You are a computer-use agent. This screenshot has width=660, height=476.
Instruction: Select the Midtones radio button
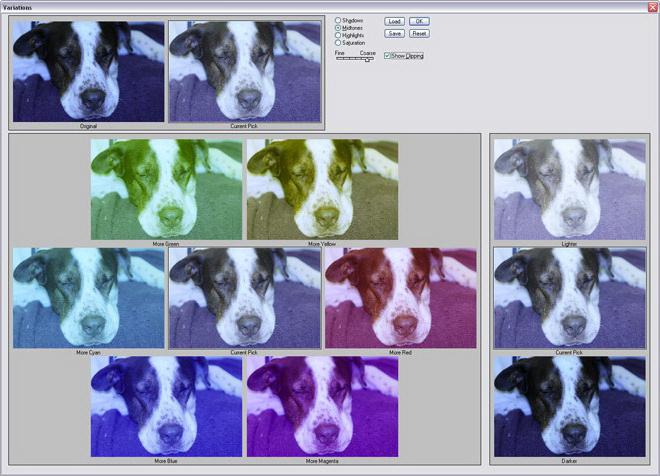tap(338, 28)
